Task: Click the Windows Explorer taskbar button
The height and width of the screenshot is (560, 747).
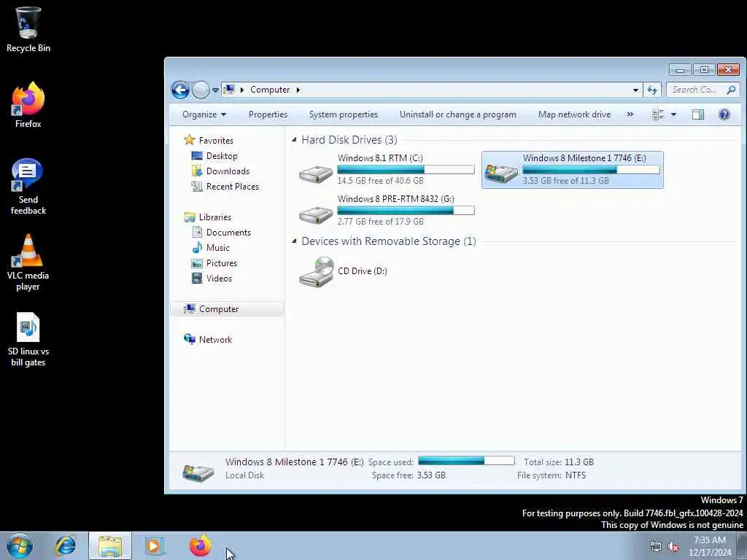Action: click(x=110, y=545)
